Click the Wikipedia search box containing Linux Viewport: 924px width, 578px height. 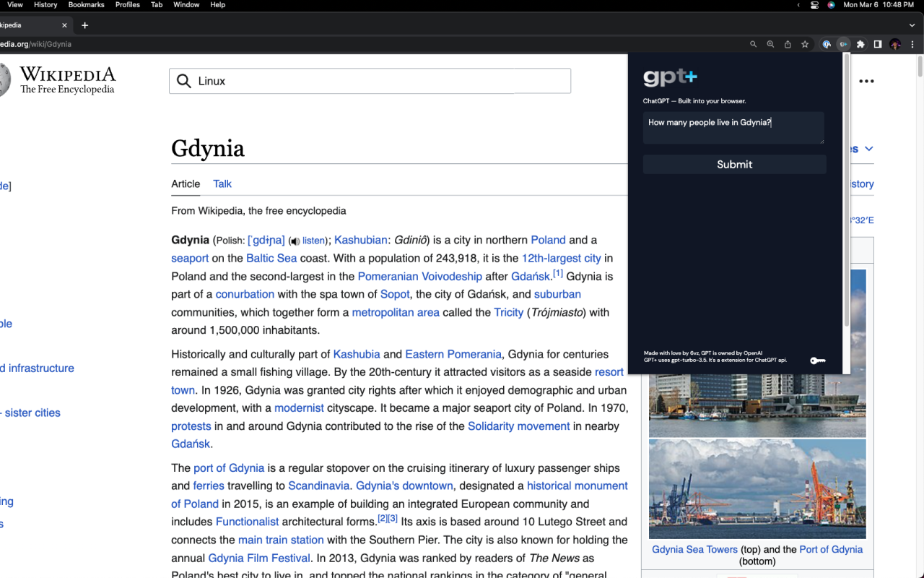(370, 81)
